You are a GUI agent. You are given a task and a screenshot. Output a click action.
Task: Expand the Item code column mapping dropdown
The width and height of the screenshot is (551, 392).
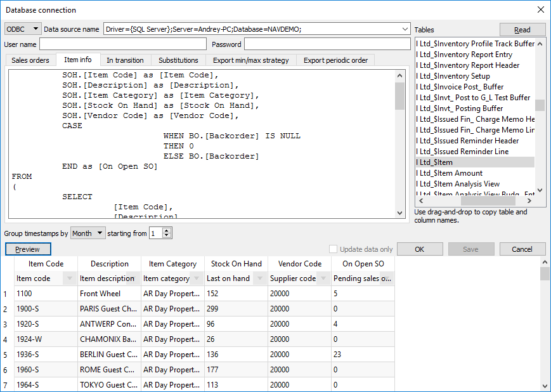[x=69, y=278]
